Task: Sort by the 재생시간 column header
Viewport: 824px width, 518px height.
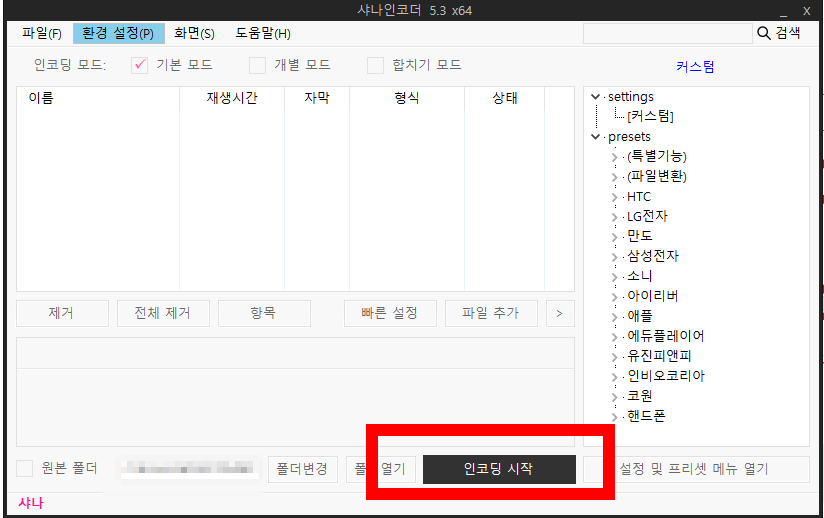Action: [x=232, y=98]
